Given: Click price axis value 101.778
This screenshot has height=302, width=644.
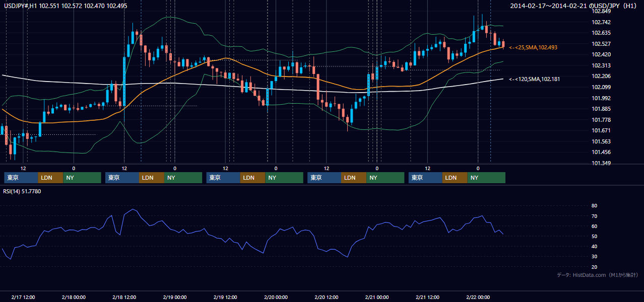Looking at the screenshot, I should 601,120.
